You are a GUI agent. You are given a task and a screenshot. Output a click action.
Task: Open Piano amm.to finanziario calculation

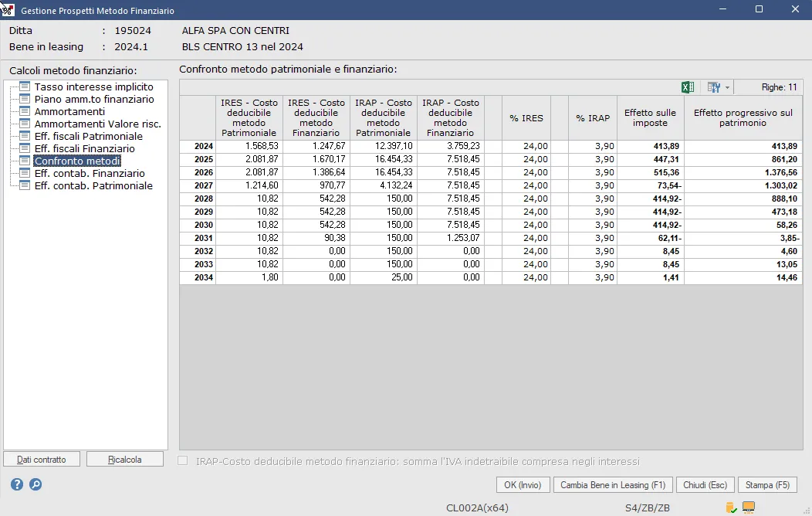(x=94, y=99)
